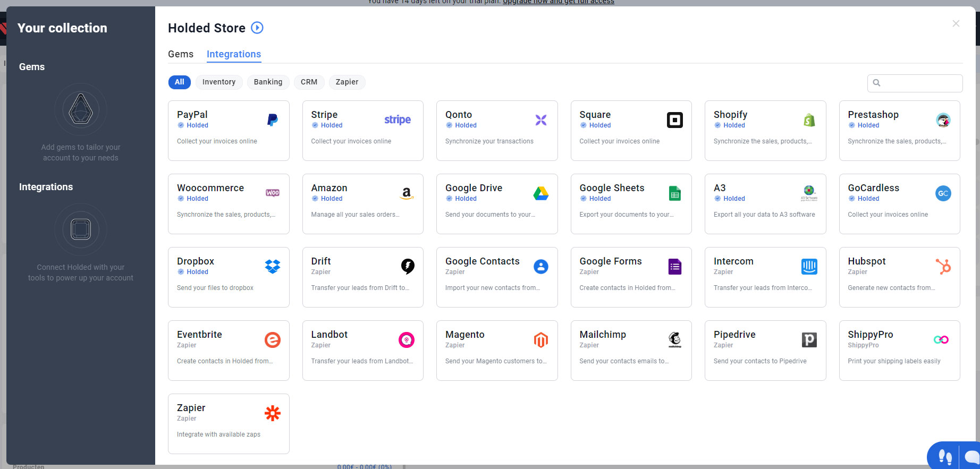Open the Prestashop card title
This screenshot has height=469, width=980.
tap(873, 115)
